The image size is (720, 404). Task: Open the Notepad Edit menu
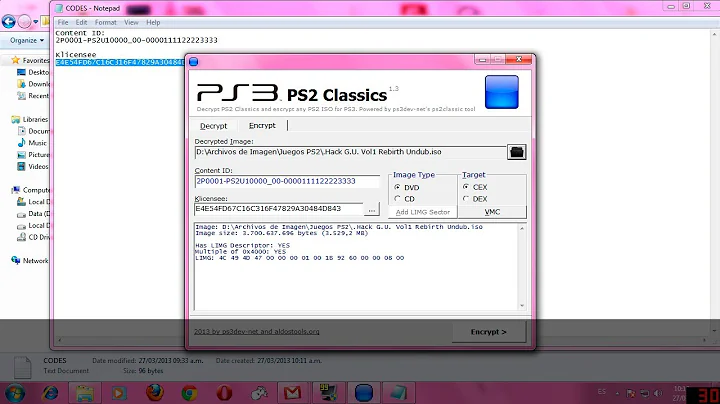tap(81, 22)
